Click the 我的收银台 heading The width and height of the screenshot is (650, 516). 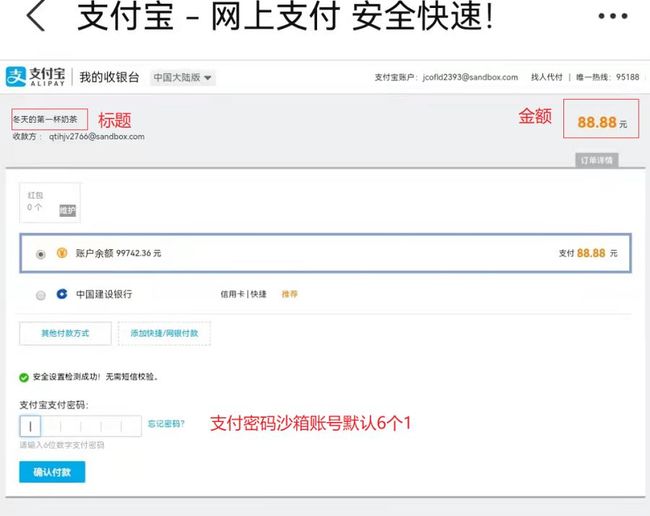(109, 77)
